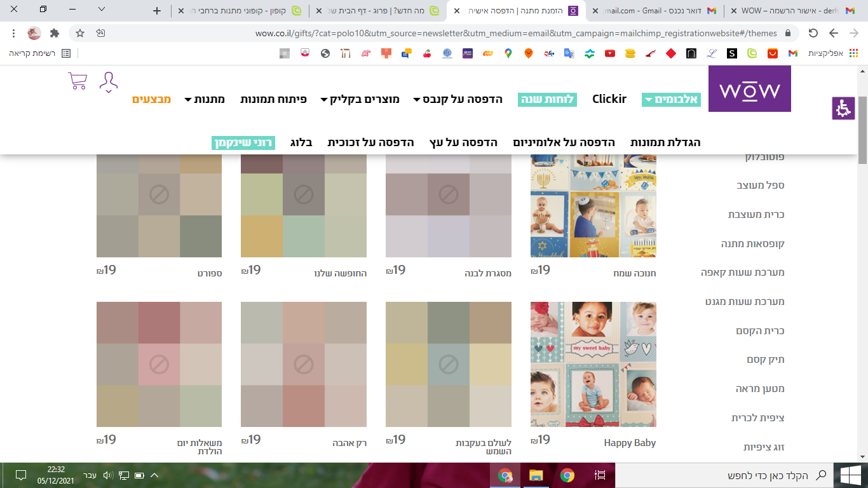Go back to the previous page

point(834,33)
